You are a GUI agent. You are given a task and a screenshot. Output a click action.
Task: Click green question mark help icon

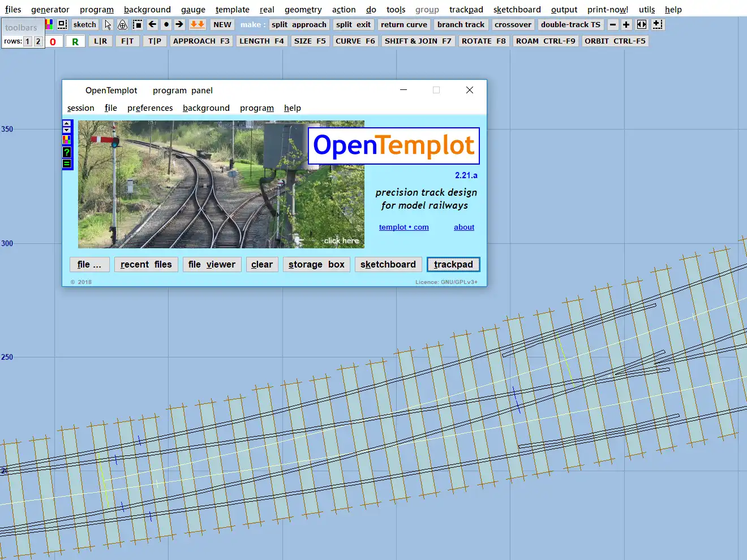[67, 152]
